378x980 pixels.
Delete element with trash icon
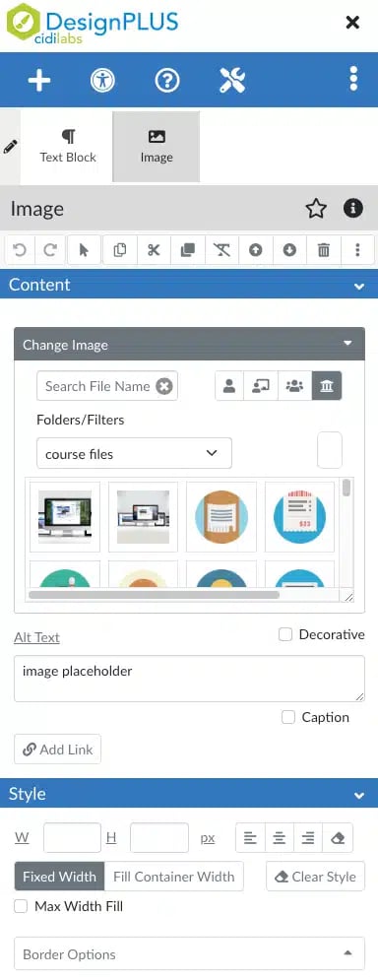point(324,250)
